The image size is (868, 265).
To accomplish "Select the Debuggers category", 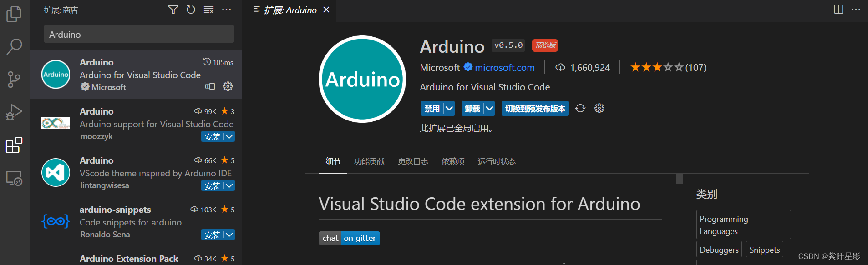I will click(x=719, y=250).
